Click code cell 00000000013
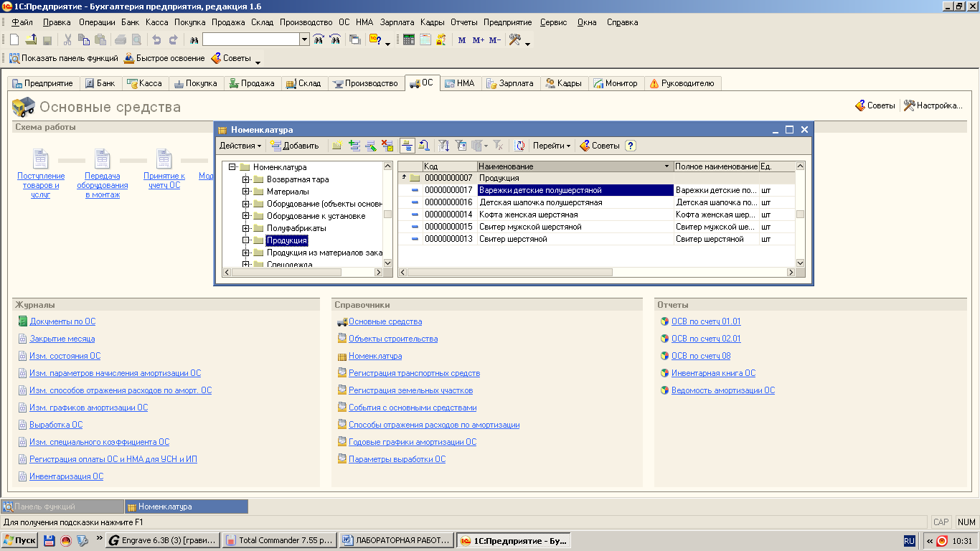This screenshot has height=551, width=980. click(449, 239)
